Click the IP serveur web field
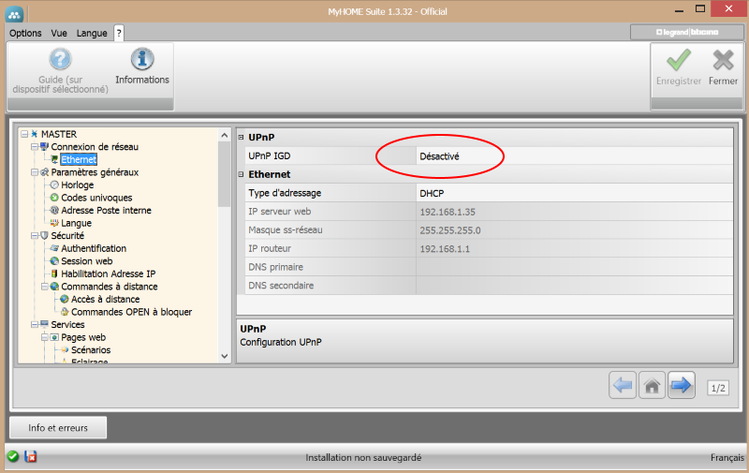Viewport: 749px width, 473px height. [x=575, y=212]
